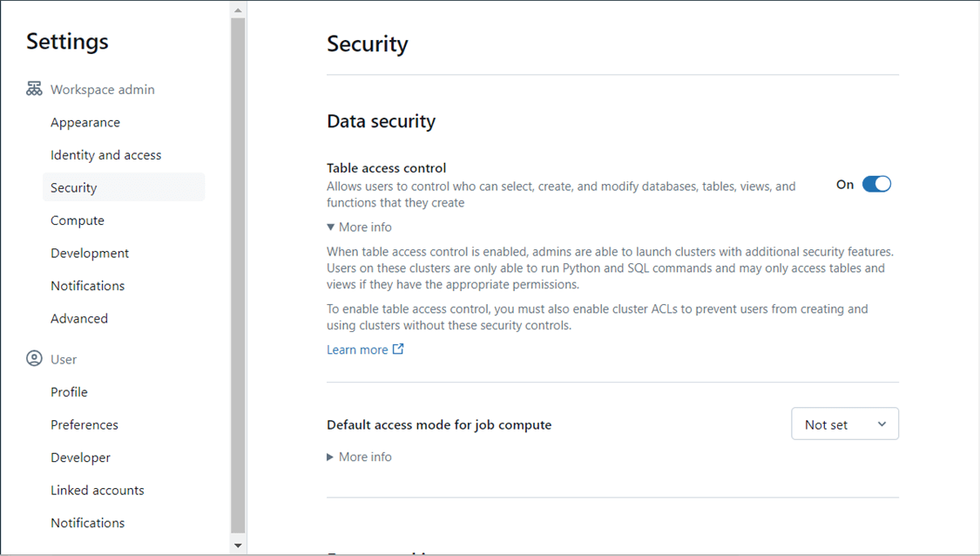
Task: Toggle Table access control off
Action: tap(876, 184)
